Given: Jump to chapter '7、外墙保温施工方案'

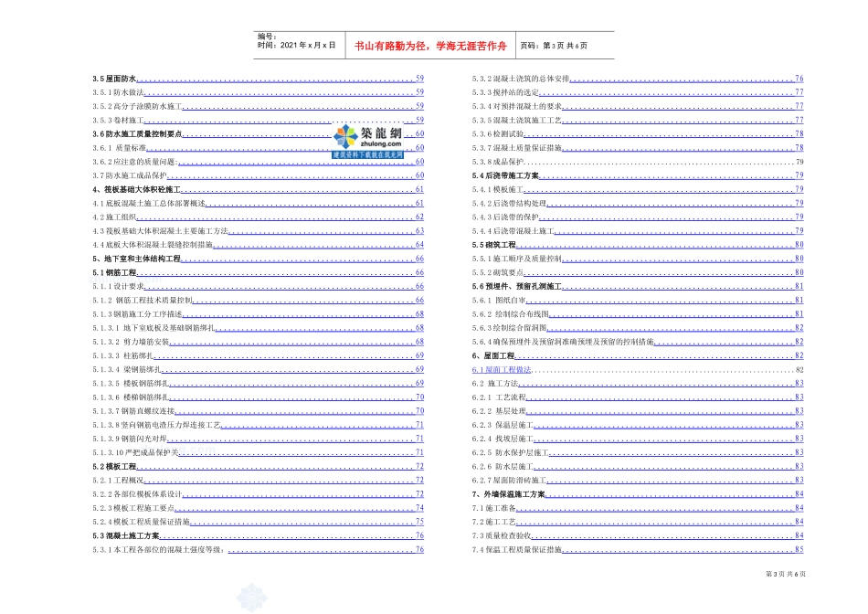Looking at the screenshot, I should pyautogui.click(x=638, y=494).
